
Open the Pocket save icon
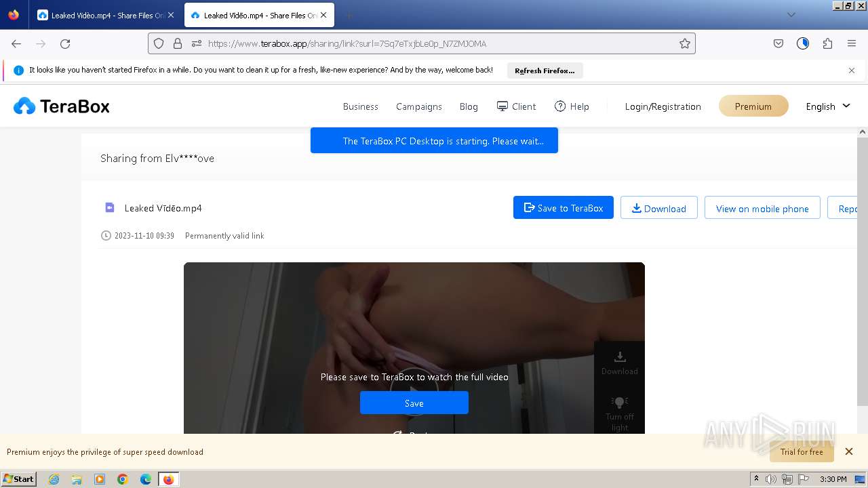pyautogui.click(x=778, y=43)
